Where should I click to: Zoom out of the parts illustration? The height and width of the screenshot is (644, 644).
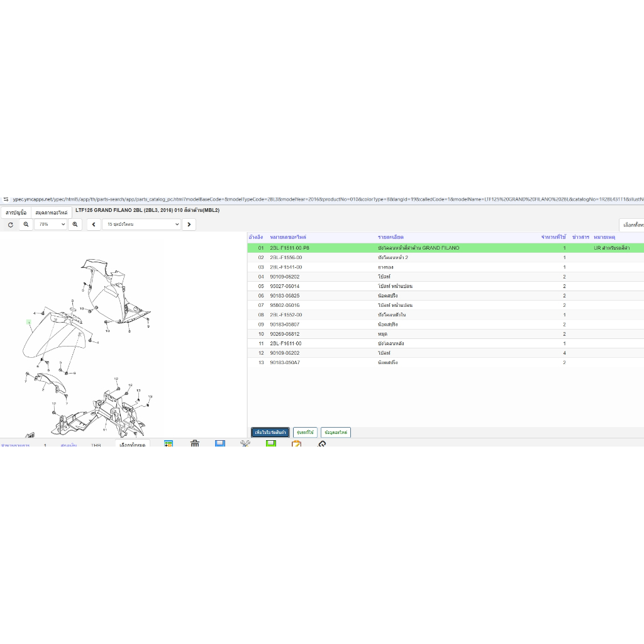pyautogui.click(x=26, y=225)
